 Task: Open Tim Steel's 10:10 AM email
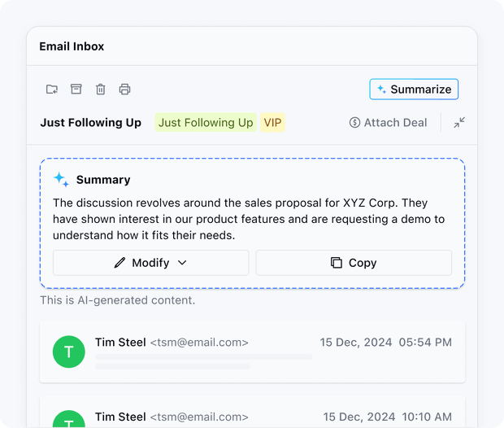[x=252, y=417]
